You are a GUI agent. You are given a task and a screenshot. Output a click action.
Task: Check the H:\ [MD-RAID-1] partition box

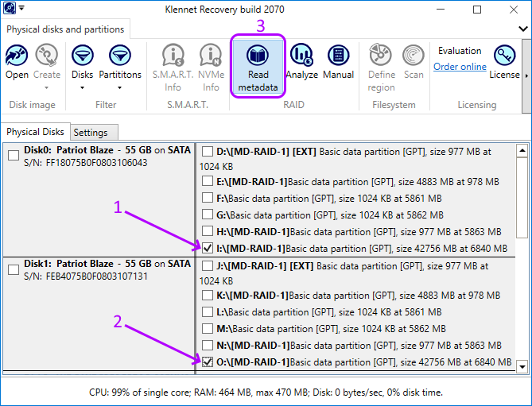208,231
